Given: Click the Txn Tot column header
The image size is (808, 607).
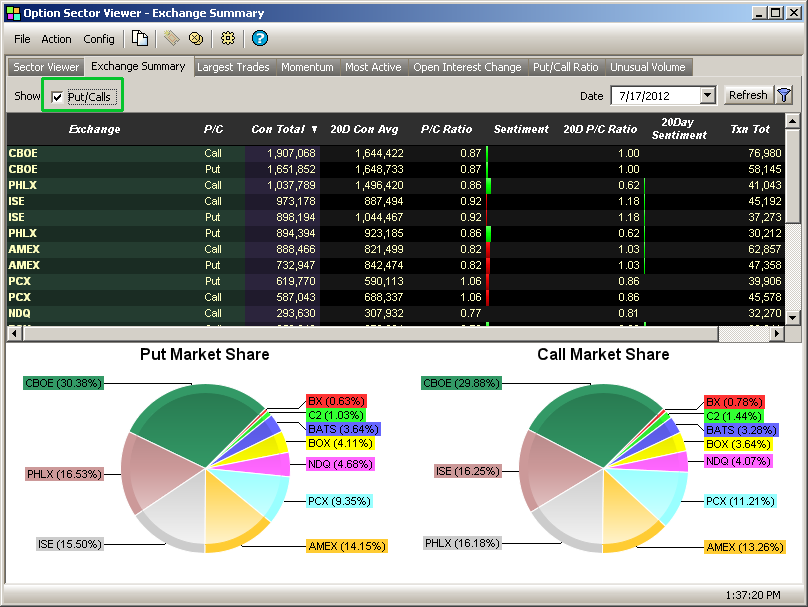Looking at the screenshot, I should 750,129.
